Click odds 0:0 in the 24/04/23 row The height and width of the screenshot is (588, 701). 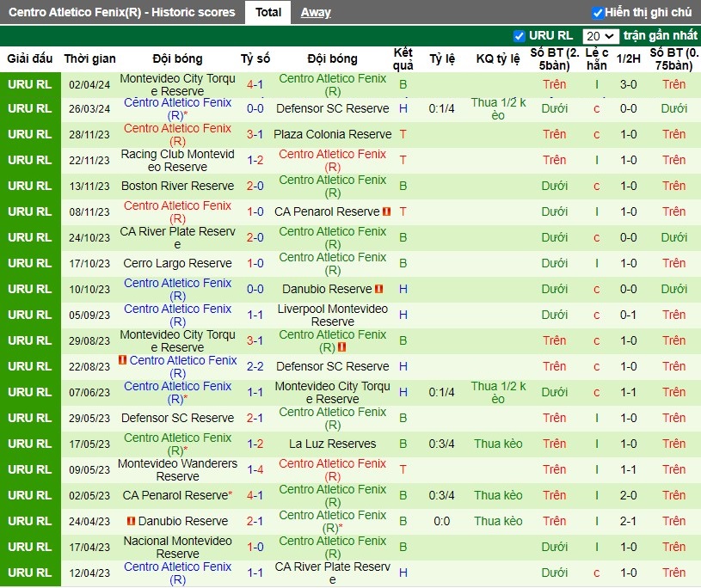pyautogui.click(x=442, y=521)
